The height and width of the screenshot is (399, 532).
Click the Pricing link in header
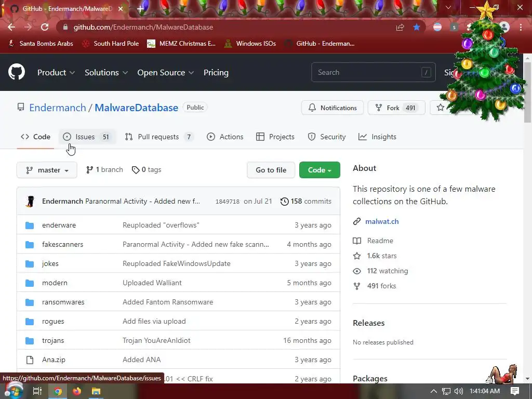click(216, 73)
